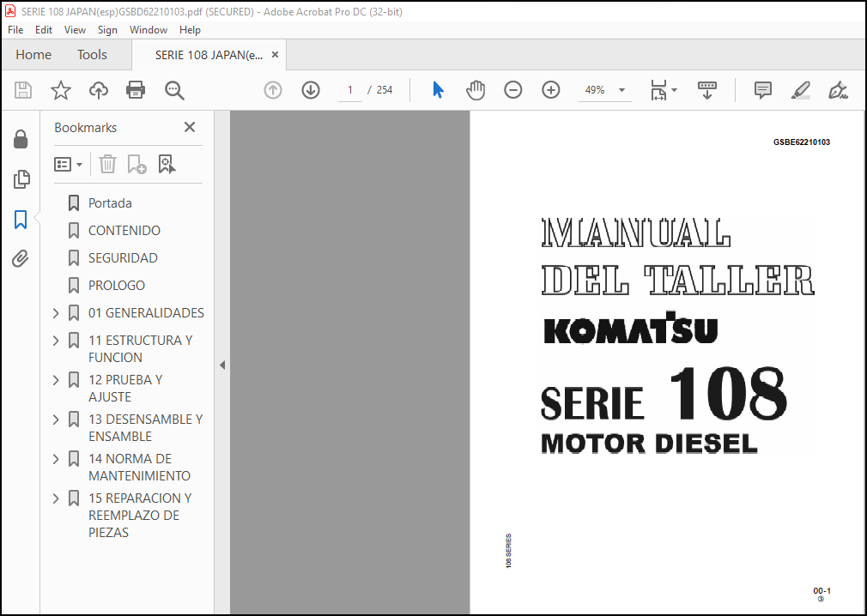
Task: Select the 12 PRUEBA Y AJUSTE bookmark text
Action: (125, 389)
